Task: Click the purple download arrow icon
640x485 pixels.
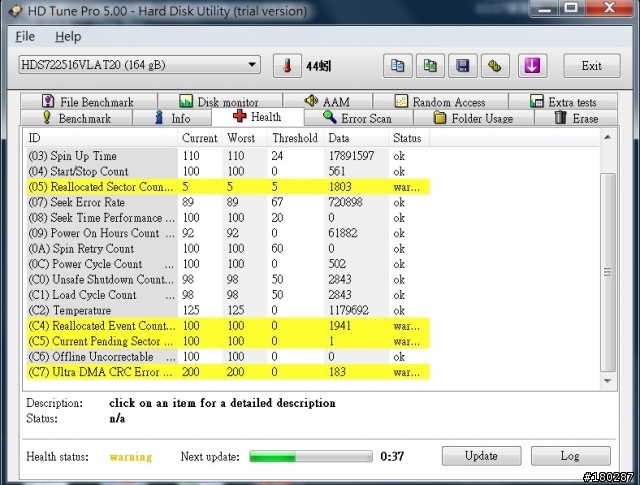Action: coord(532,65)
